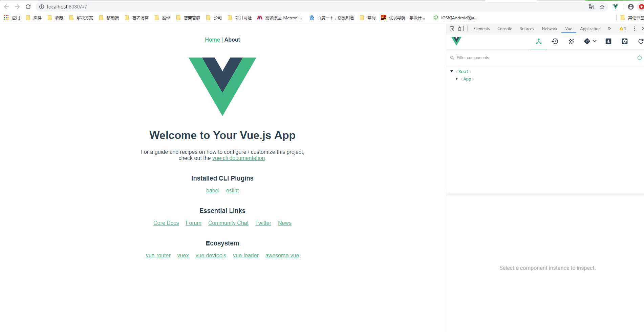Viewport: 644px width, 332px height.
Task: Open DevTools customize three-dot menu
Action: click(634, 29)
